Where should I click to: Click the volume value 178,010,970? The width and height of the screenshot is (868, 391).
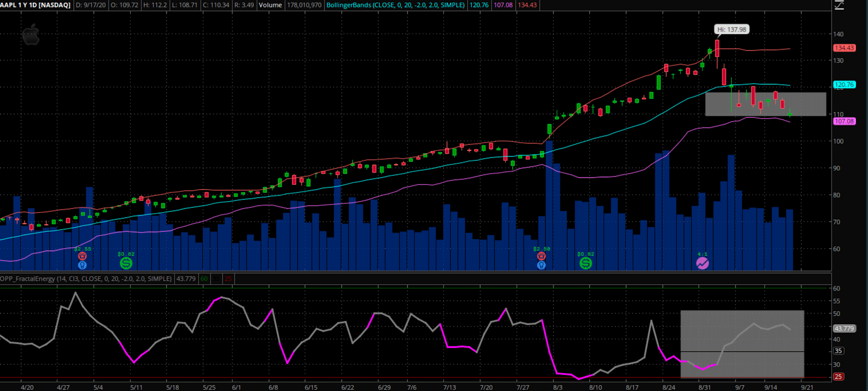[304, 5]
